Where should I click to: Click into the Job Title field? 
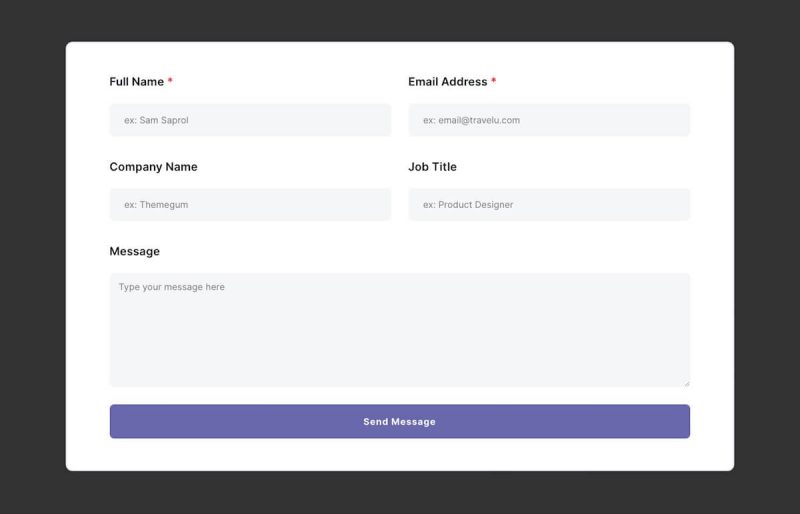point(549,205)
